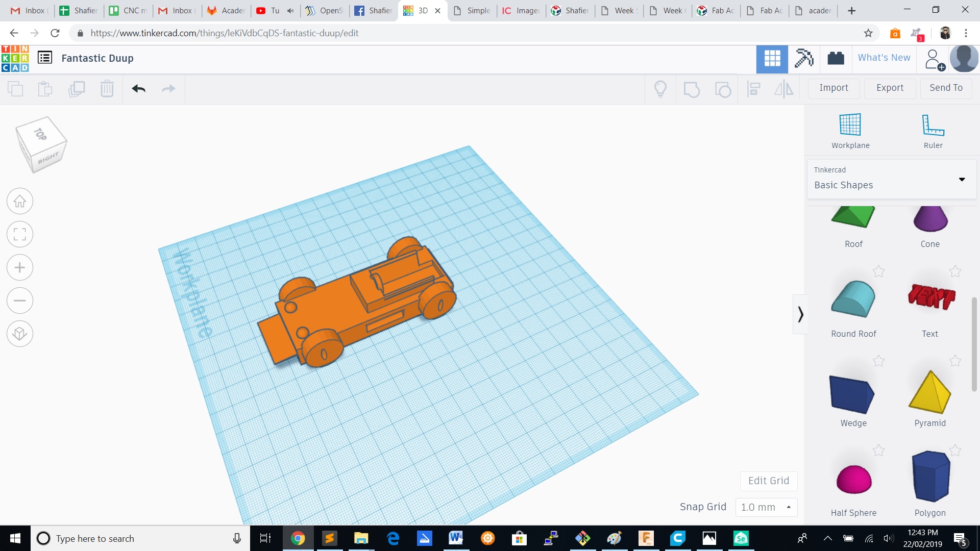The image size is (980, 551).
Task: Favorite the Text shape star
Action: [x=954, y=271]
